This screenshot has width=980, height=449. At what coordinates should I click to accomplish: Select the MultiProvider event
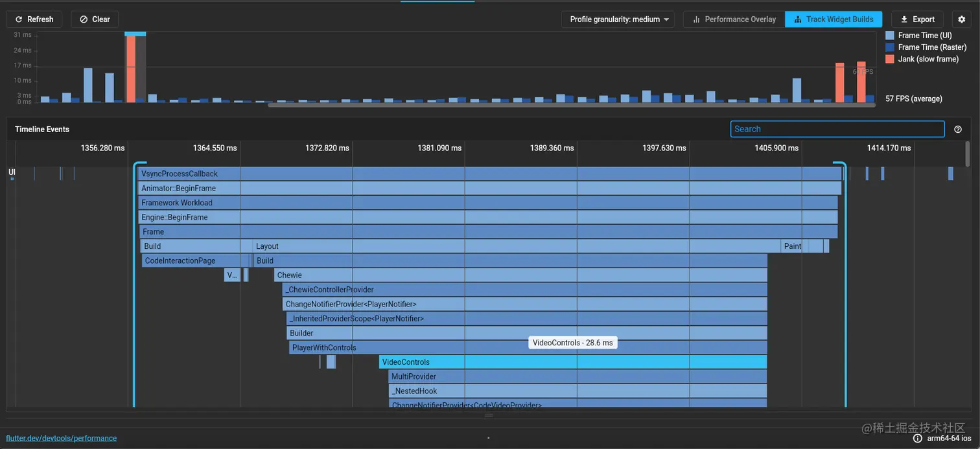point(578,376)
